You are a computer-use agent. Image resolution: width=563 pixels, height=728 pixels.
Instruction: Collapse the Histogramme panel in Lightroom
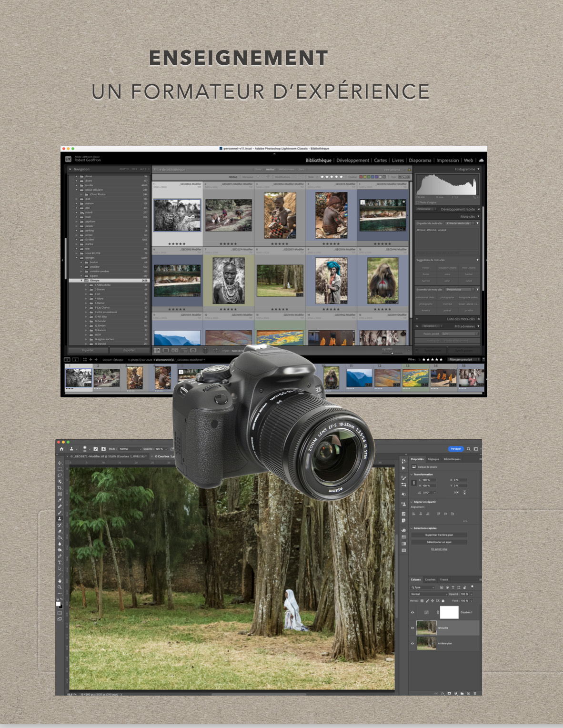pyautogui.click(x=478, y=169)
